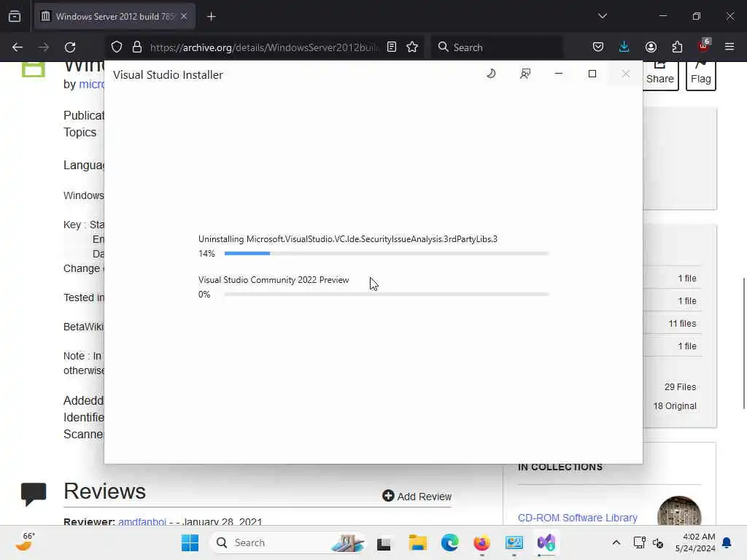Click the archive.org URL address field
This screenshot has width=747, height=560.
click(x=263, y=47)
